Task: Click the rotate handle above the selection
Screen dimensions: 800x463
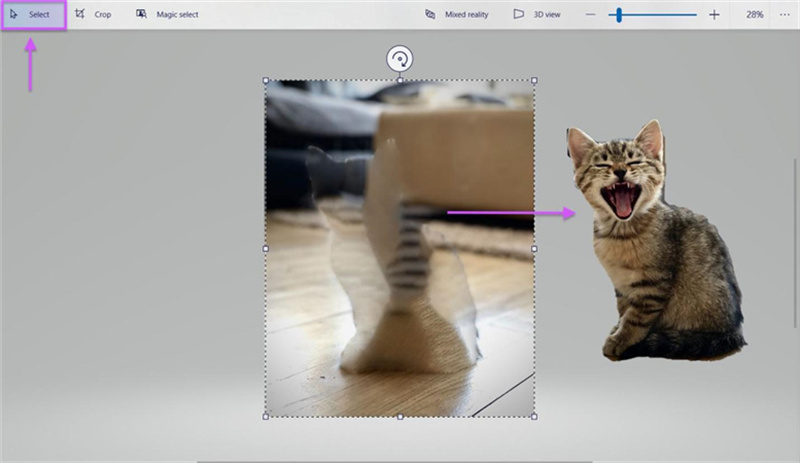Action: [400, 60]
